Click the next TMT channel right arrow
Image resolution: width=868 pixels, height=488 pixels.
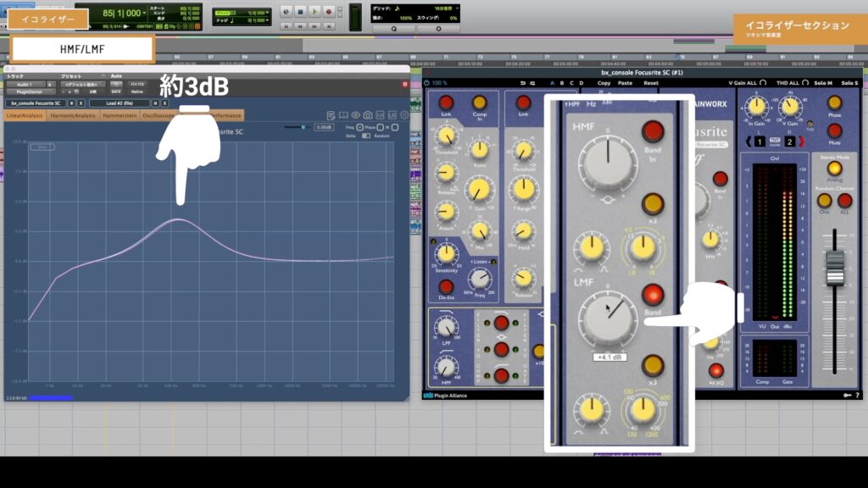click(x=802, y=141)
